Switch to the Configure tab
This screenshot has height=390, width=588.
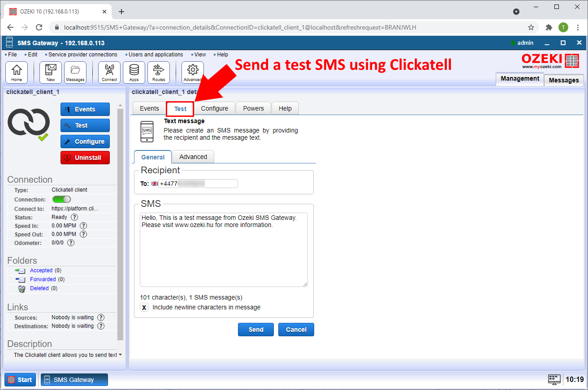click(x=214, y=108)
